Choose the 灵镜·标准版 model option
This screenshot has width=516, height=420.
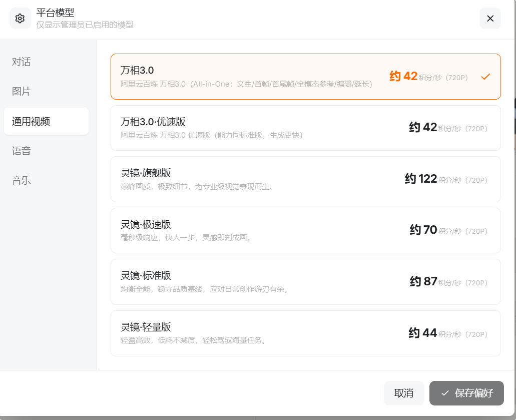click(x=306, y=282)
